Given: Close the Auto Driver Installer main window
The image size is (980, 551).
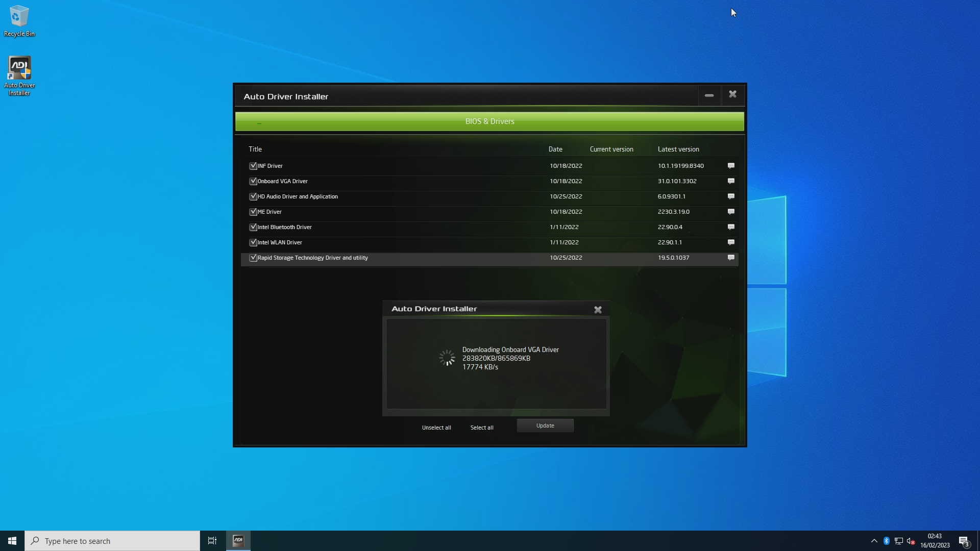Looking at the screenshot, I should (x=732, y=94).
